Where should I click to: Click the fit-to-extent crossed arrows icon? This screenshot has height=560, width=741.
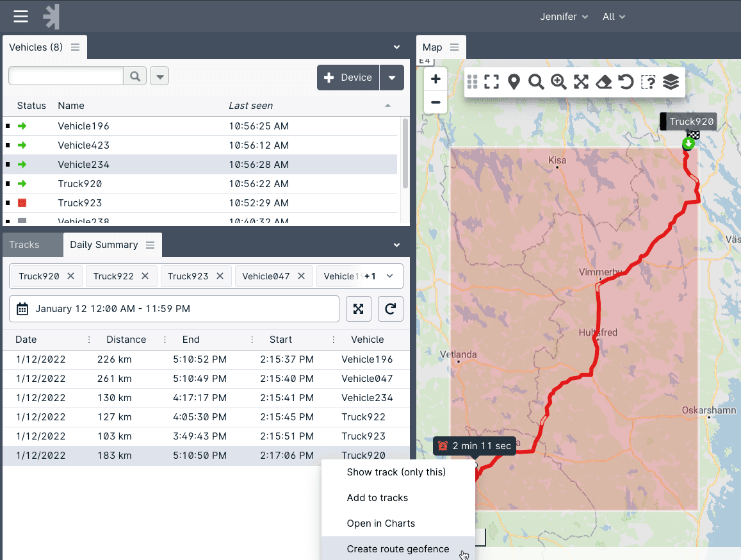pyautogui.click(x=581, y=82)
